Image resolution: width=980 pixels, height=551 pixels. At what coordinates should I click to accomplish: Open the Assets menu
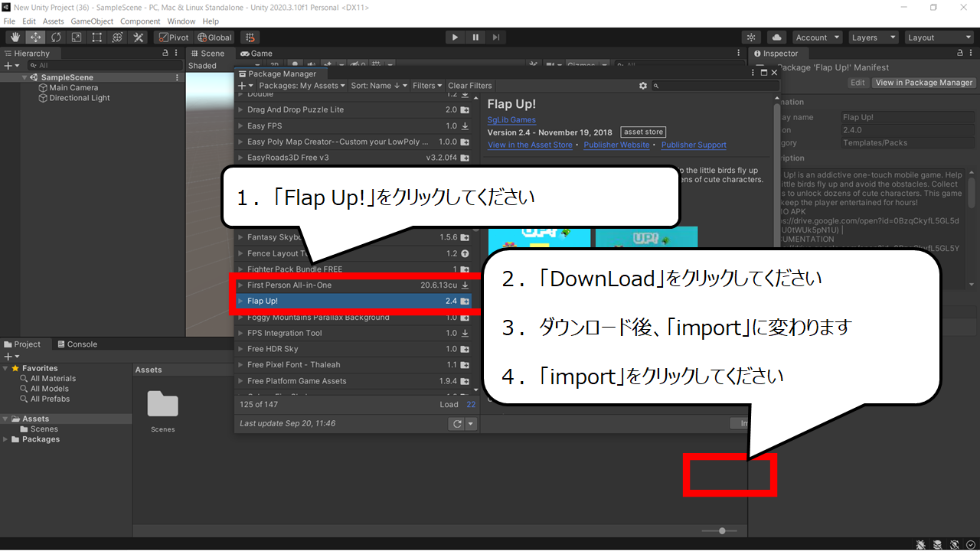point(54,21)
